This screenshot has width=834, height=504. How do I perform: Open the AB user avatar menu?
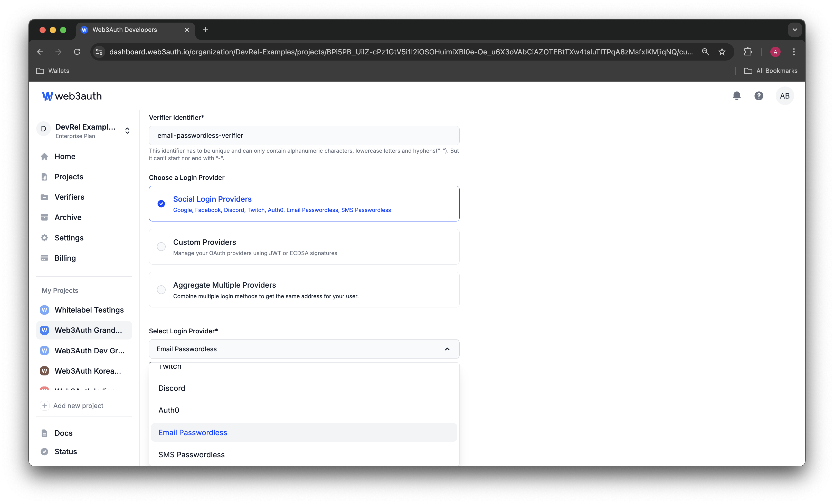pos(784,96)
